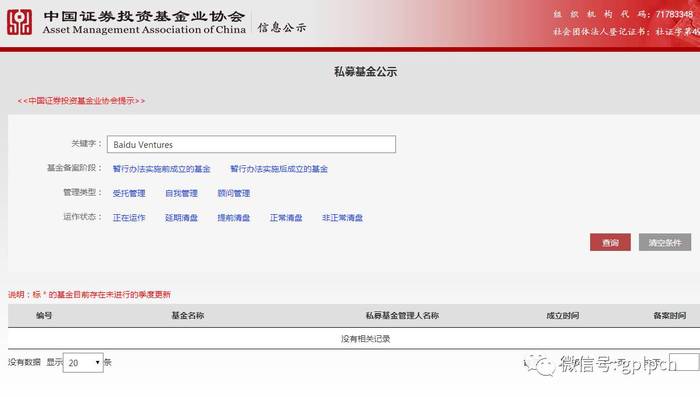This screenshot has width=700, height=397.
Task: Sort by the 私募基金管理人名称 column header
Action: (402, 316)
